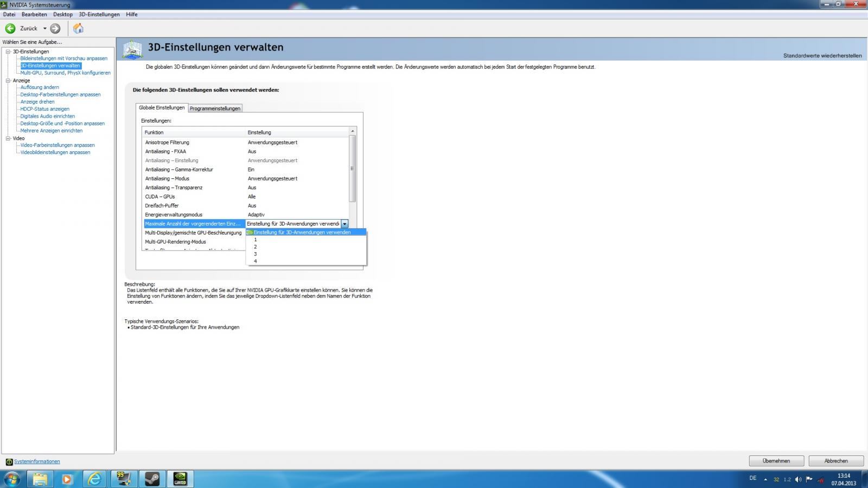Click the settings list scrollbar thumb
The image size is (868, 488).
[x=352, y=169]
